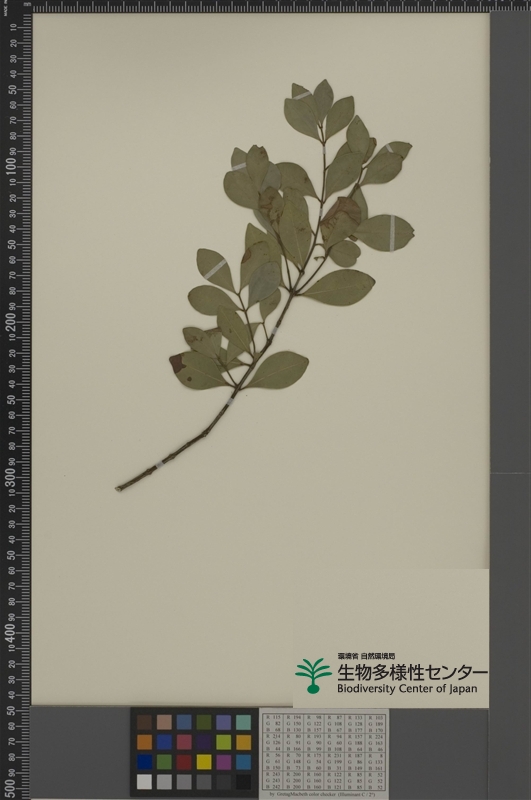Screen dimensions: 531x800
Task: Click the 300 mark on the ruler
Action: coord(10,478)
